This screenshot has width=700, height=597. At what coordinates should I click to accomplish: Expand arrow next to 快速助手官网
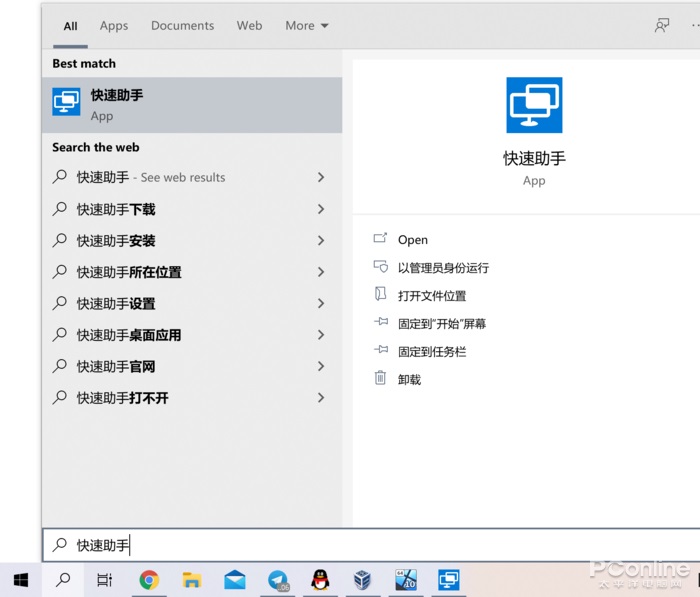(321, 366)
